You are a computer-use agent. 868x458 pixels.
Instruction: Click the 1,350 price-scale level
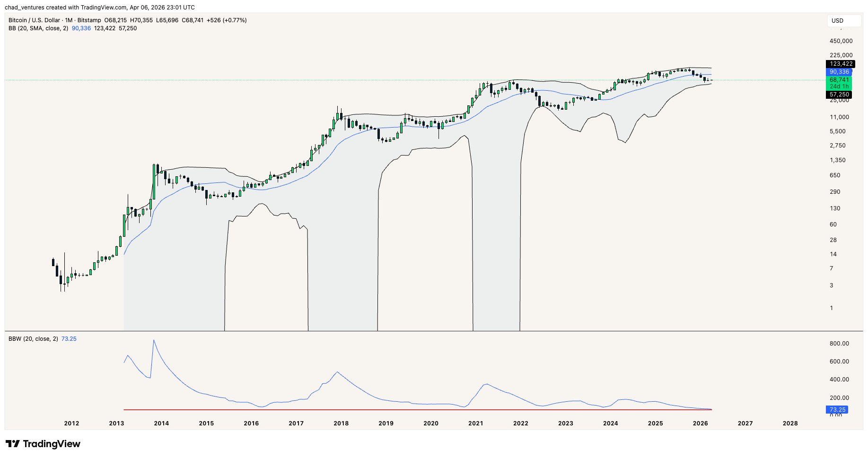838,160
